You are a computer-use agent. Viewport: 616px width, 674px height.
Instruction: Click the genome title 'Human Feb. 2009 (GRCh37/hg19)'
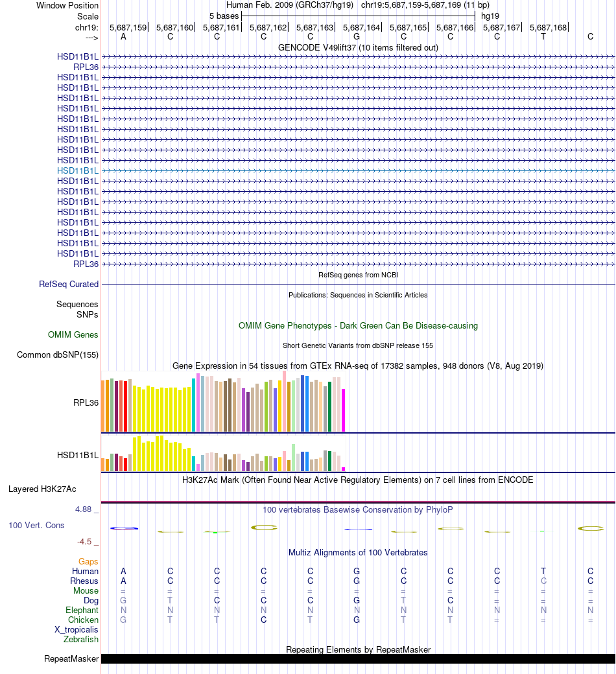click(290, 5)
